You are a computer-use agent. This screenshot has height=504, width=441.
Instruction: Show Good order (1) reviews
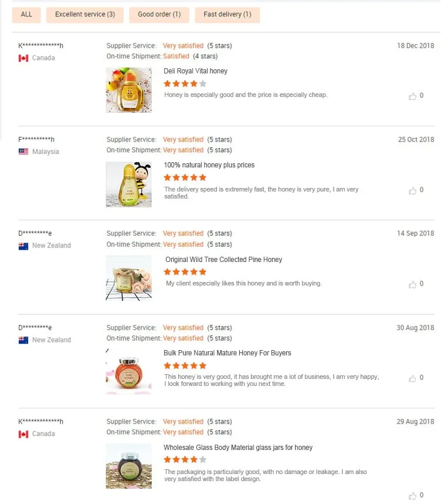pos(159,15)
